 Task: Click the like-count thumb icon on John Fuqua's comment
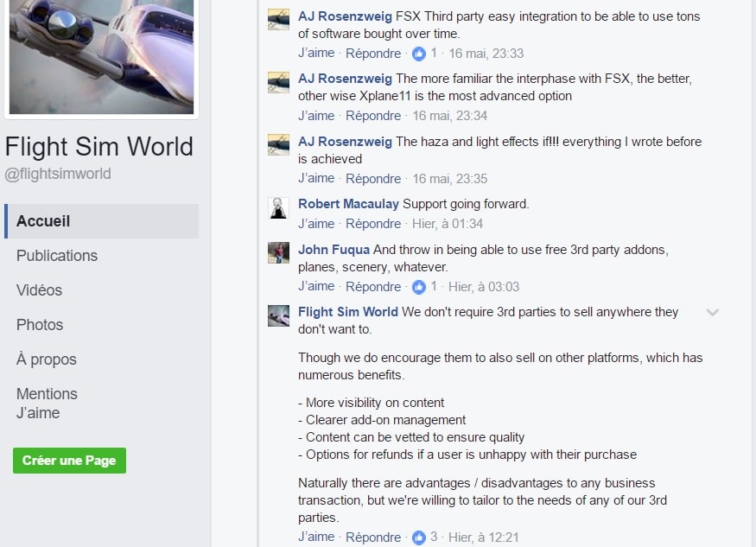tap(419, 287)
